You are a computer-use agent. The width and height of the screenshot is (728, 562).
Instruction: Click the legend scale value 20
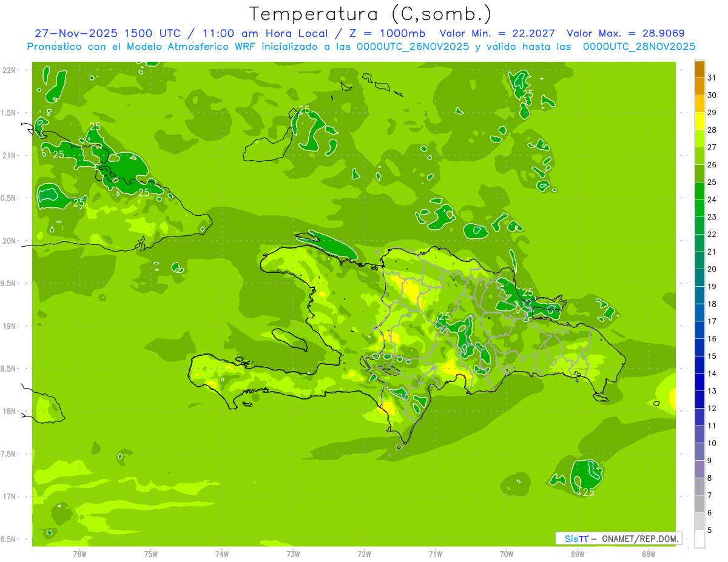click(x=713, y=269)
